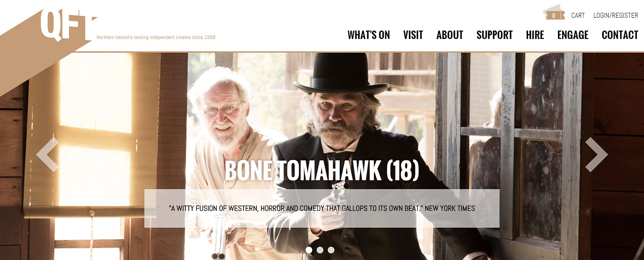
Task: Advance carousel with right chevron arrow
Action: (596, 155)
